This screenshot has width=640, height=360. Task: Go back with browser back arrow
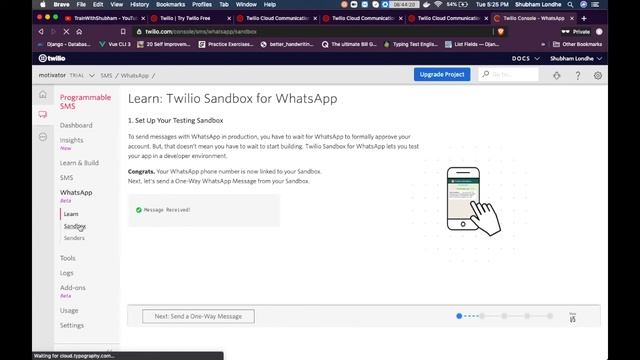pyautogui.click(x=41, y=31)
